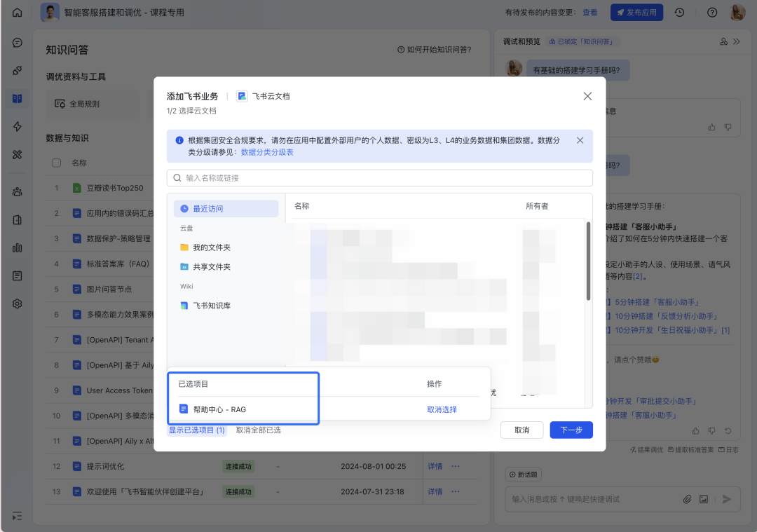The height and width of the screenshot is (532, 757).
Task: Open 如何开始知识问答? help link
Action: [x=435, y=50]
